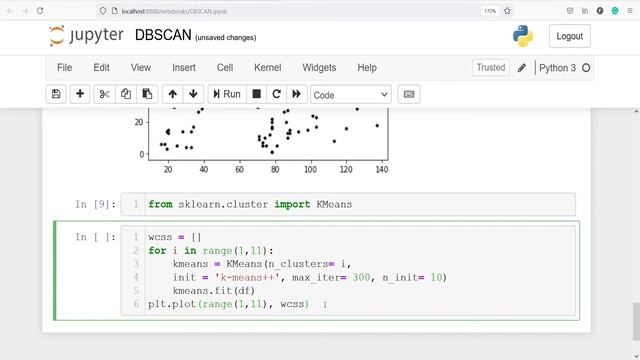The height and width of the screenshot is (360, 640).
Task: Click the KMeans import cell
Action: pos(348,204)
